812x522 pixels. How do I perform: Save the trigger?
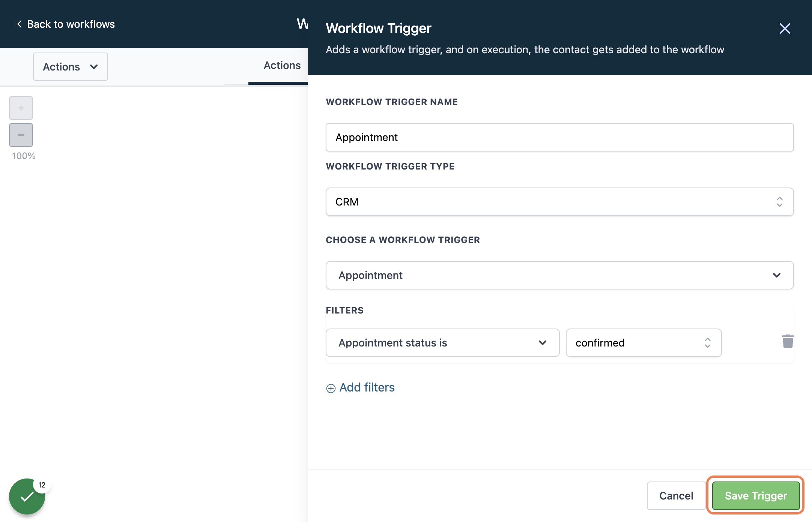tap(756, 496)
